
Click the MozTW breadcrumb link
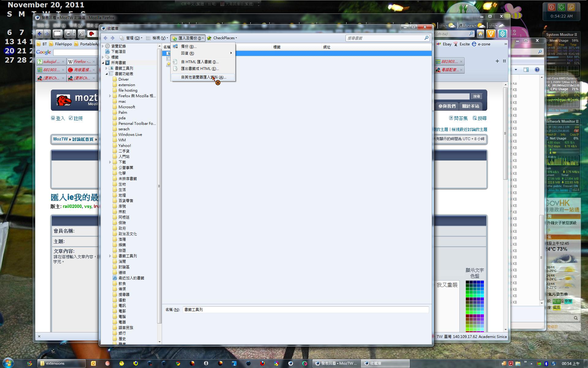pyautogui.click(x=60, y=139)
